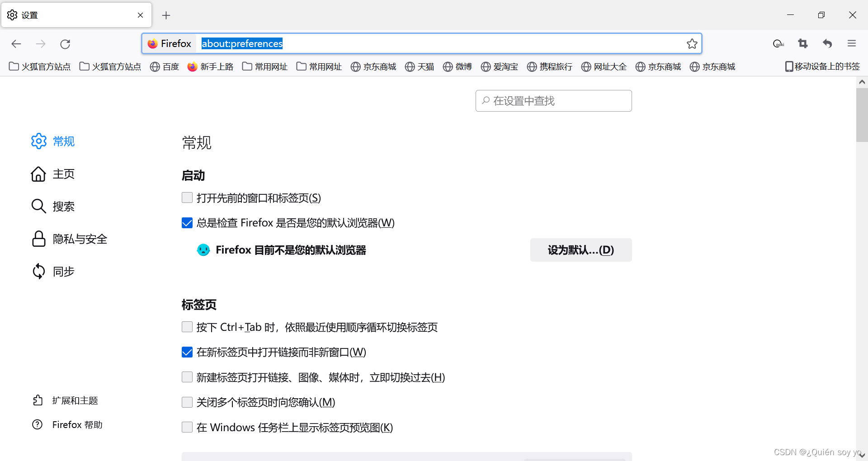The height and width of the screenshot is (461, 868).
Task: Click the undo arrow toolbar icon
Action: 827,43
